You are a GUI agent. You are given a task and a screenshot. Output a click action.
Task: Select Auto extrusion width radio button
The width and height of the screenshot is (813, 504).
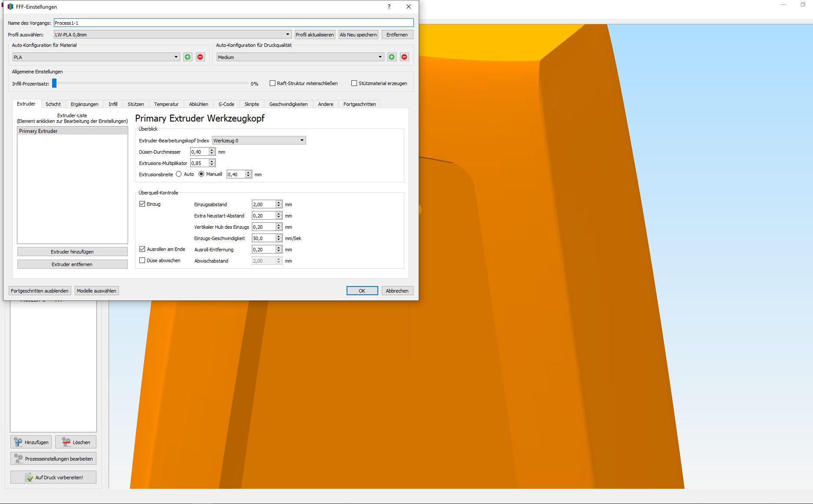click(x=179, y=174)
